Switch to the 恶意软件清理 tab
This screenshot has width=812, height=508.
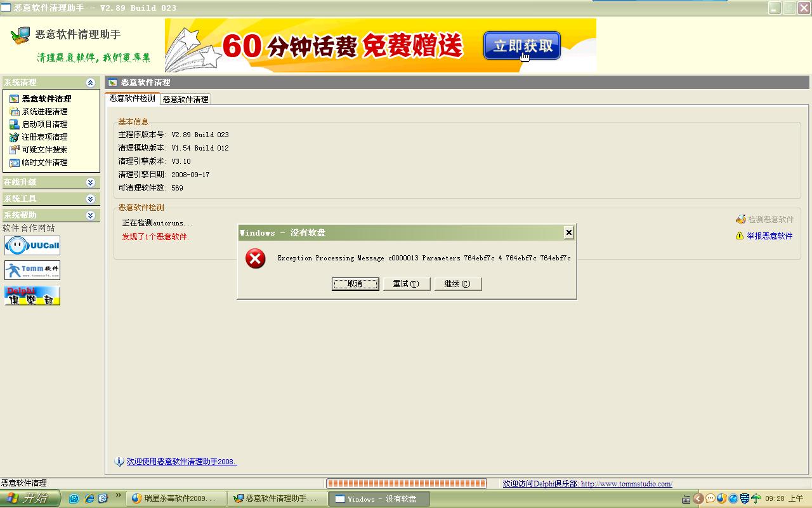click(185, 99)
